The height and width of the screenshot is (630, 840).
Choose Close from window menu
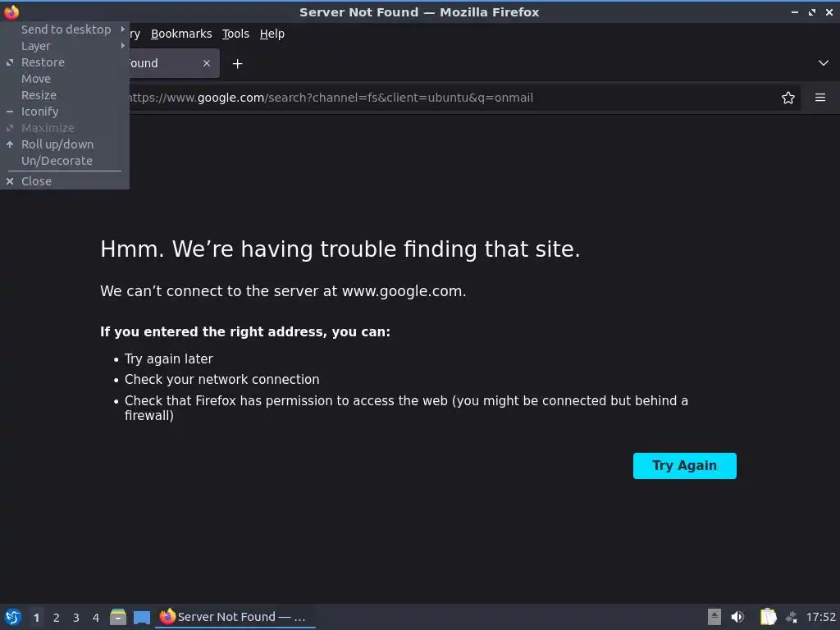[65, 181]
